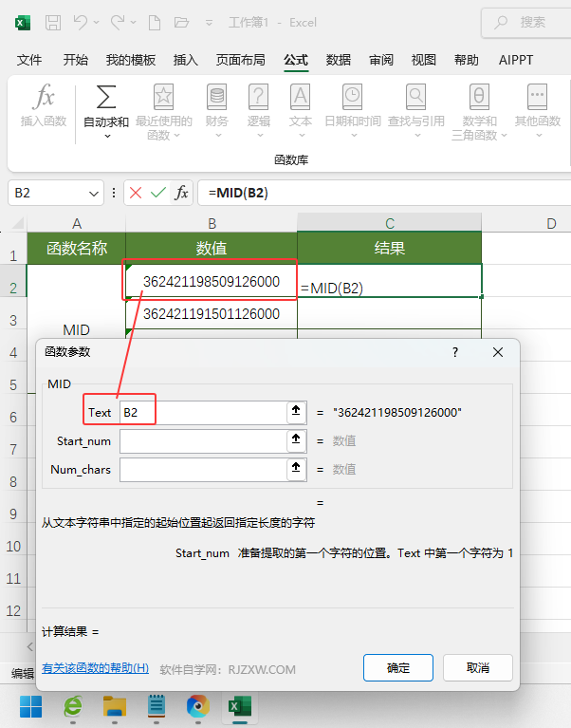Open the Text (文本) functions icon
The height and width of the screenshot is (728, 571).
[300, 97]
